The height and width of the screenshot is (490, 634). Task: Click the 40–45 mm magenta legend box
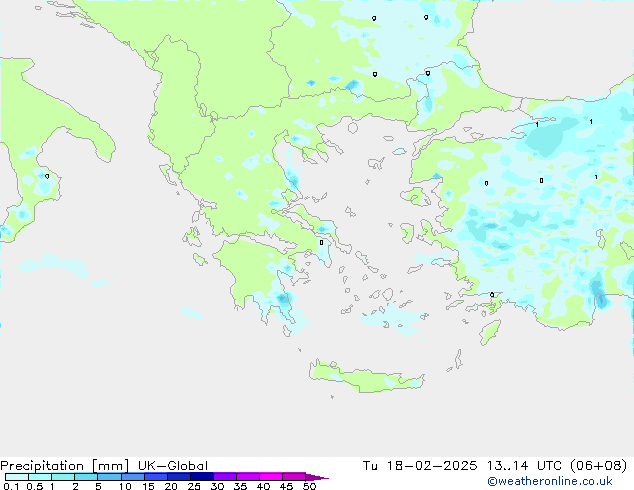pyautogui.click(x=271, y=477)
